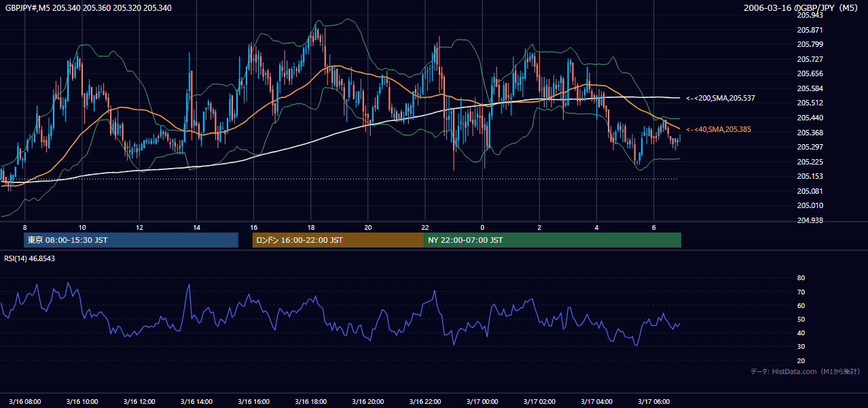Click the bottom date label 3/17 04:00
Screen dimensions: 868x408
[x=598, y=401]
